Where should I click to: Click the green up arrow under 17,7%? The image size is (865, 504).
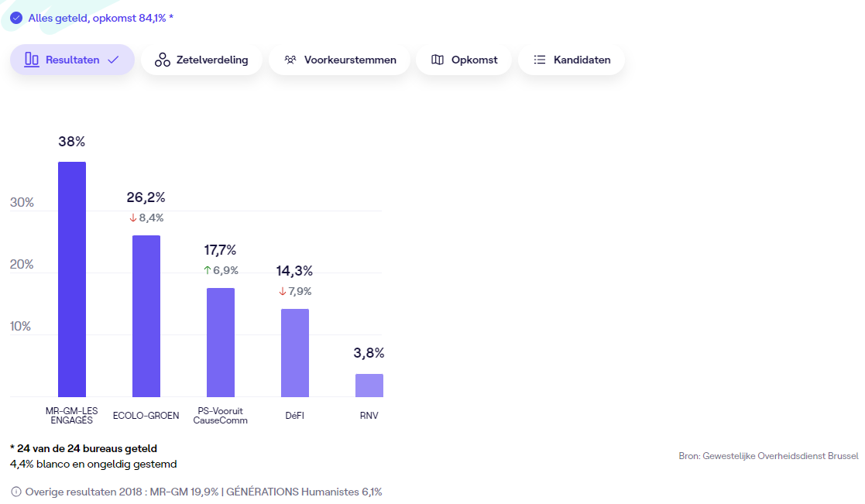click(207, 270)
